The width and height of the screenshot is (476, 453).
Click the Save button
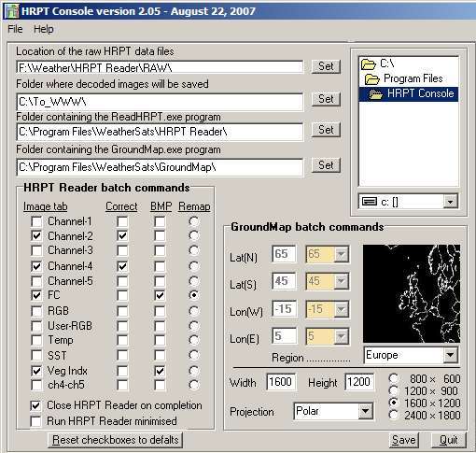(404, 440)
